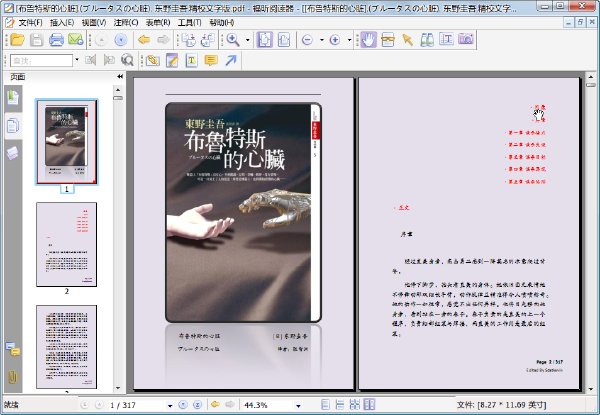Select the blue arrow drawing tool
The image size is (600, 415).
point(231,60)
